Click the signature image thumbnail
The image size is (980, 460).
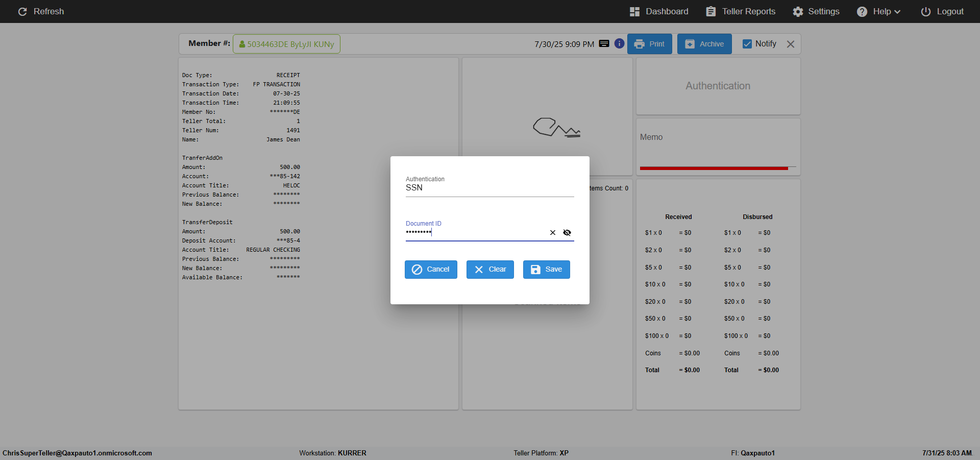(556, 128)
